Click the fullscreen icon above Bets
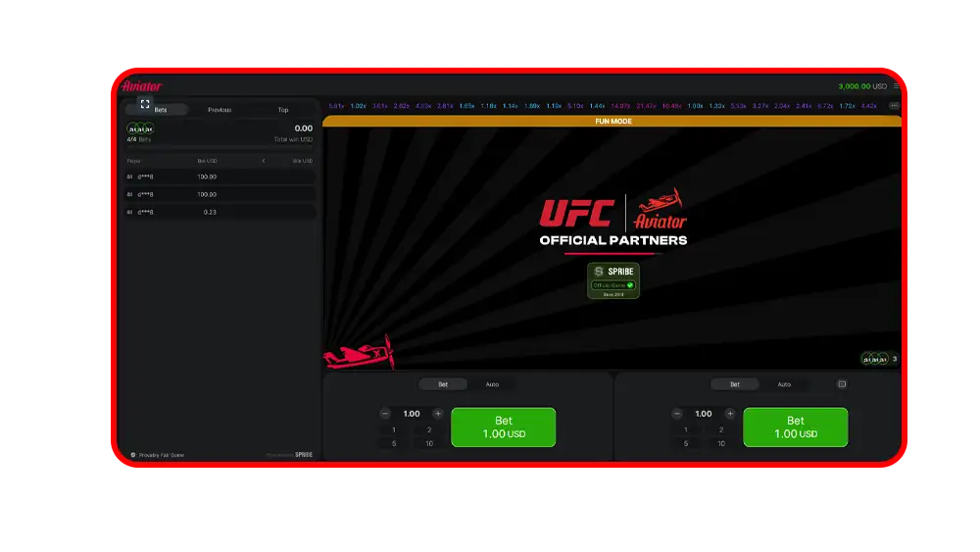 [x=145, y=104]
